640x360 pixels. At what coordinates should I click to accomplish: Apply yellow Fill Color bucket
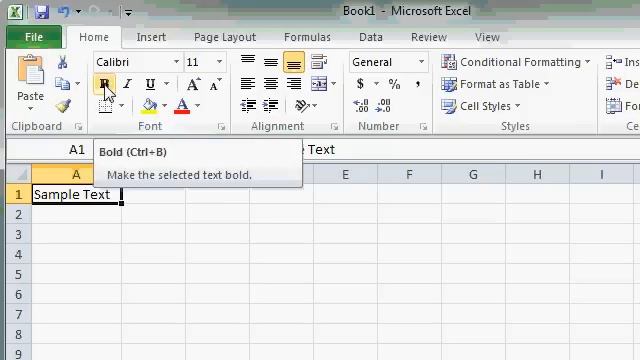point(149,106)
